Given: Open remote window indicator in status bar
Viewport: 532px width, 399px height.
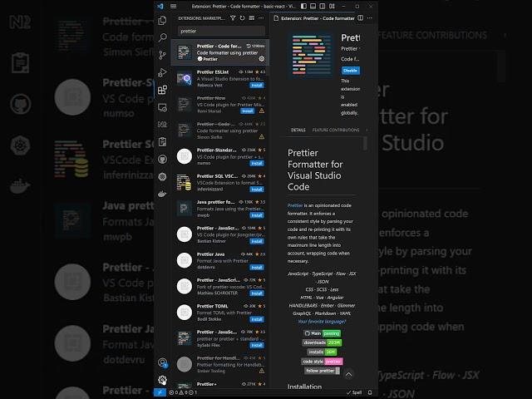Looking at the screenshot, I should (x=160, y=392).
